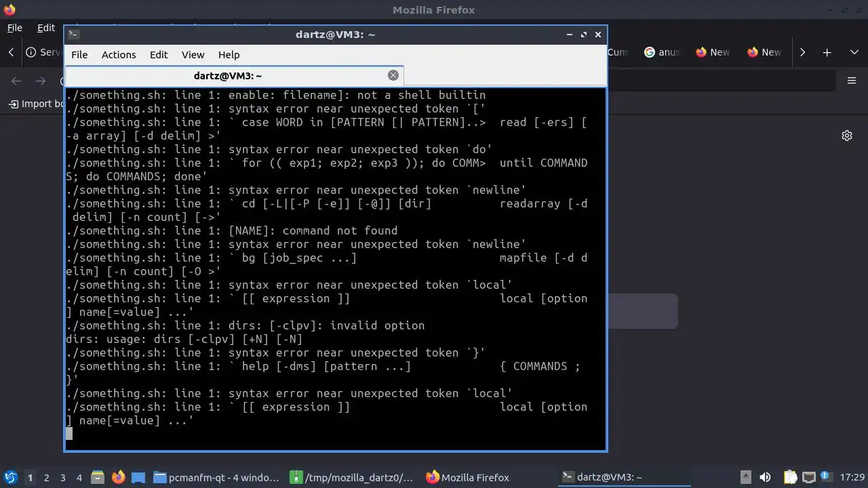The height and width of the screenshot is (488, 868).
Task: Open the network status tray icon
Action: pos(808,477)
